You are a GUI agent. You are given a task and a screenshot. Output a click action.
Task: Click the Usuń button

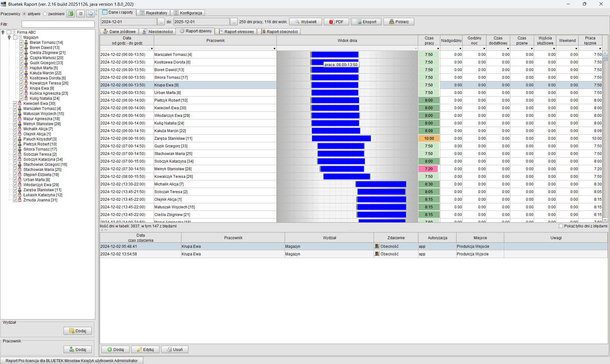pos(174,349)
